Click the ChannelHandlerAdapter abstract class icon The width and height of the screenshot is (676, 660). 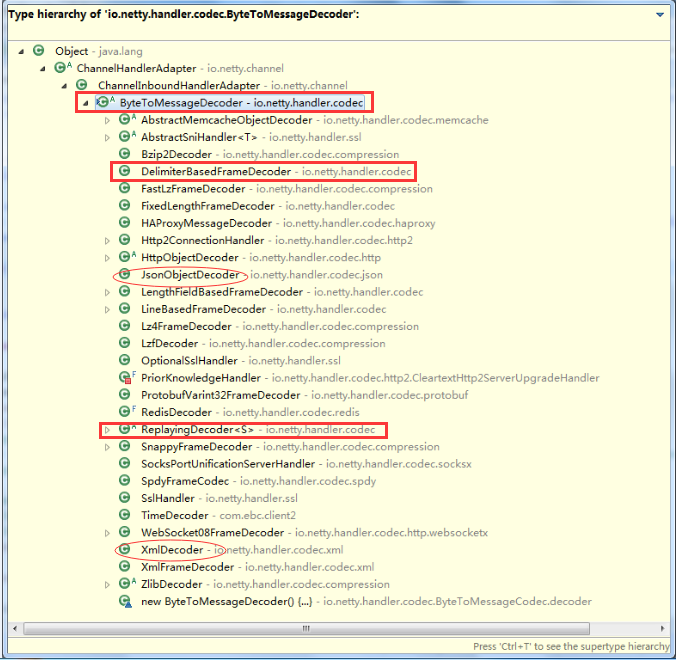[62, 68]
